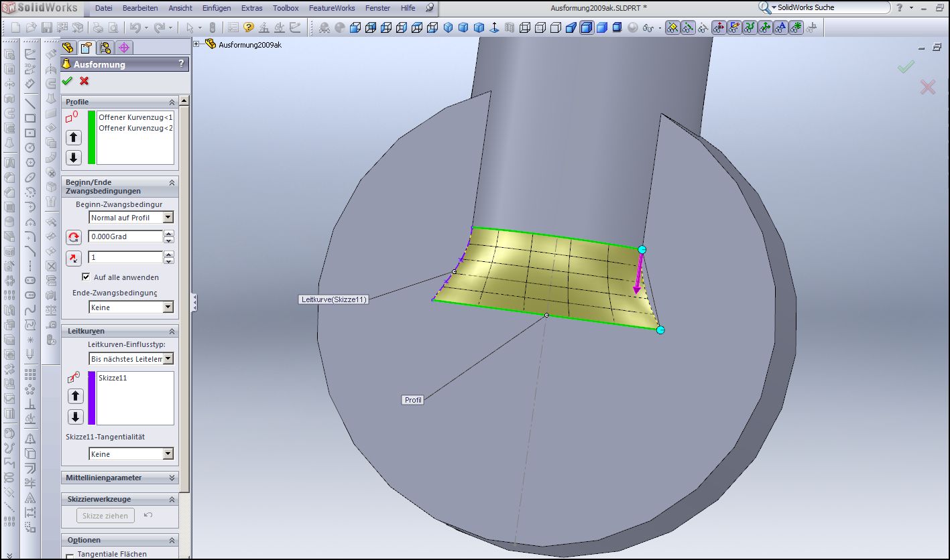Move the Leitkurven sketch down in the list
Screen dimensions: 950x560
(76, 416)
